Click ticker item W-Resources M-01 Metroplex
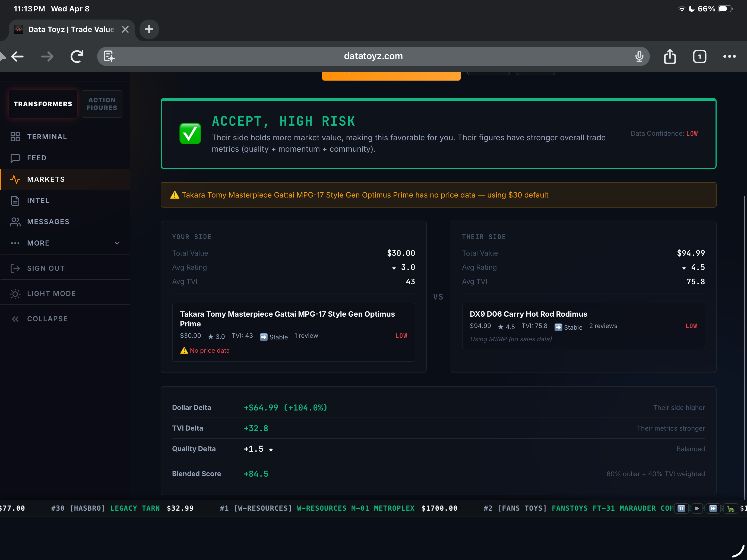Screen dimensions: 747x560 pyautogui.click(x=338, y=508)
